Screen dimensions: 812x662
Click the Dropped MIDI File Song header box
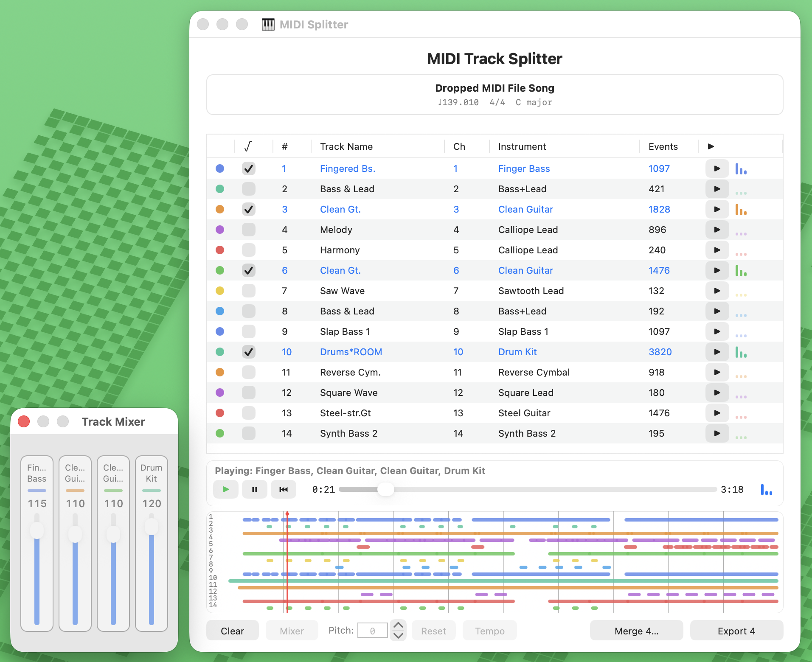[495, 95]
